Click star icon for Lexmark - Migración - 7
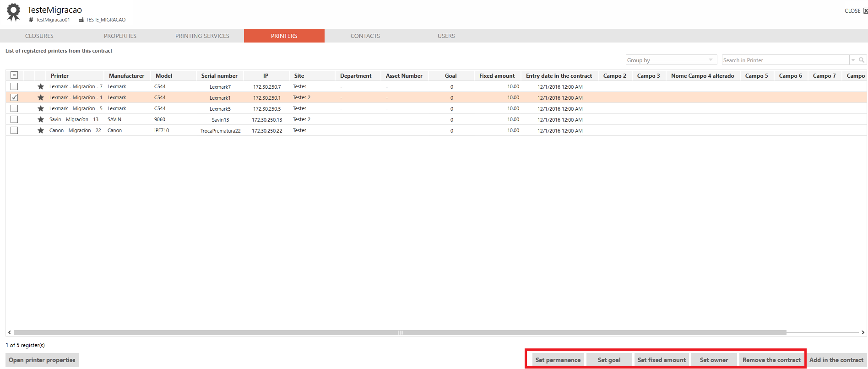 click(41, 86)
